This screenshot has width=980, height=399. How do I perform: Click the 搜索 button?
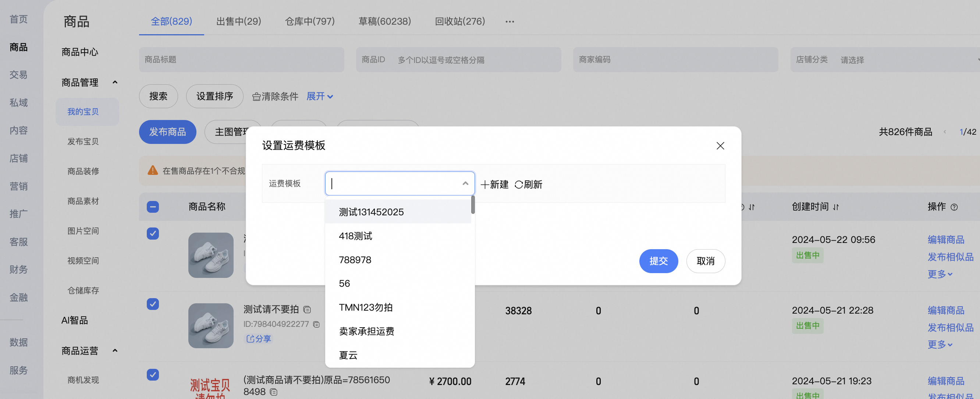158,96
